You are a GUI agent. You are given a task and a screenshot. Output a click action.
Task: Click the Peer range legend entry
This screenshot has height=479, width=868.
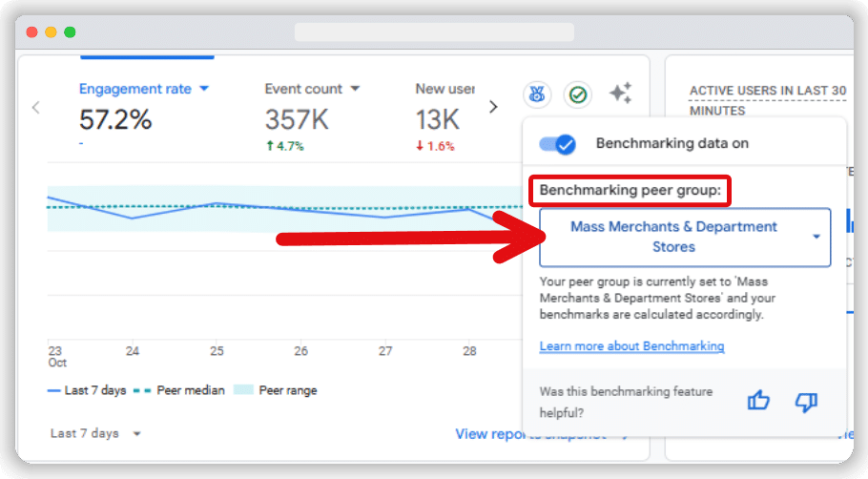tap(275, 390)
